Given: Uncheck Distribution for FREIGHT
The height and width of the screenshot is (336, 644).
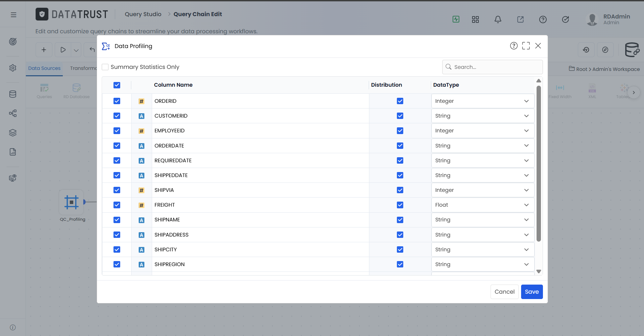Looking at the screenshot, I should point(400,205).
